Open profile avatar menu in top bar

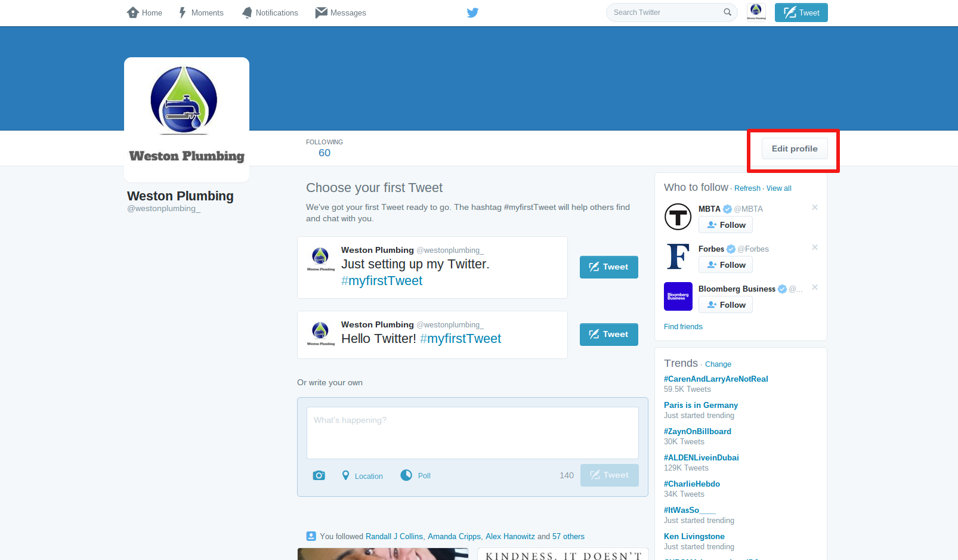[x=756, y=12]
